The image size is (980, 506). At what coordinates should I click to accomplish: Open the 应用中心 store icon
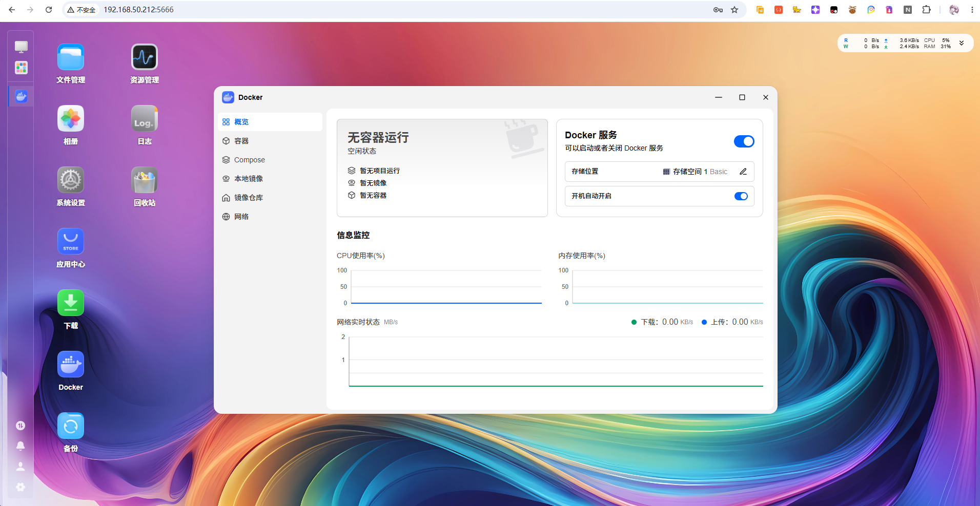click(x=71, y=241)
